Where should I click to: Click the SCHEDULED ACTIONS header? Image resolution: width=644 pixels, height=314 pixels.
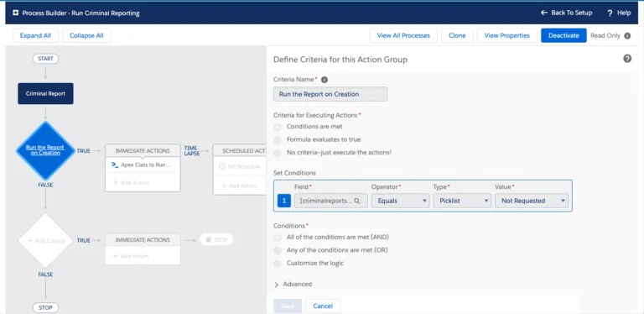[x=240, y=151]
